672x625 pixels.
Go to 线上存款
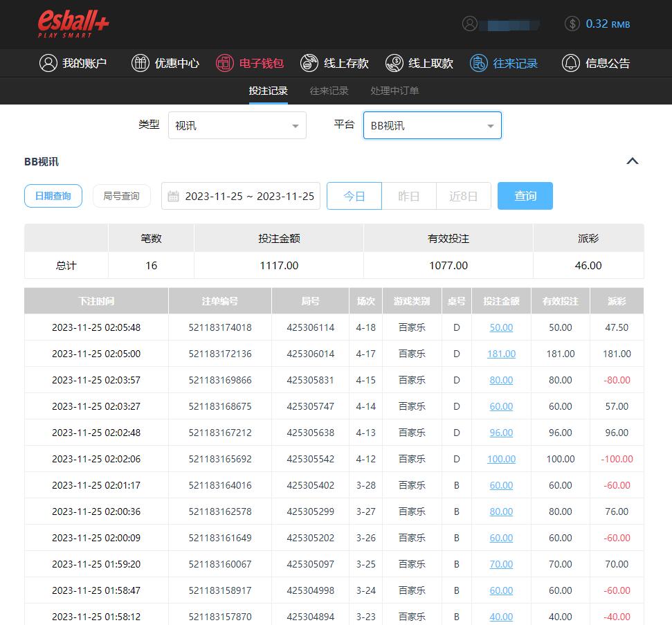334,63
